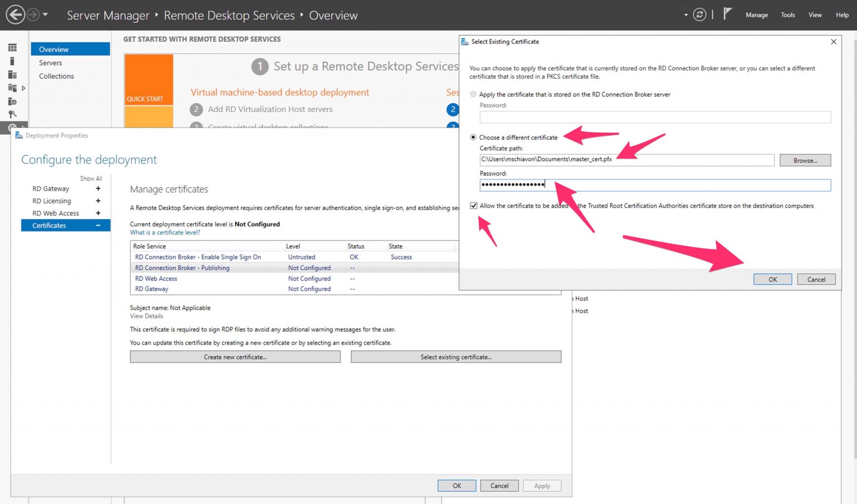Viewport: 857px width, 504px height.
Task: Click the step 1 circle beside Set up
Action: (259, 67)
